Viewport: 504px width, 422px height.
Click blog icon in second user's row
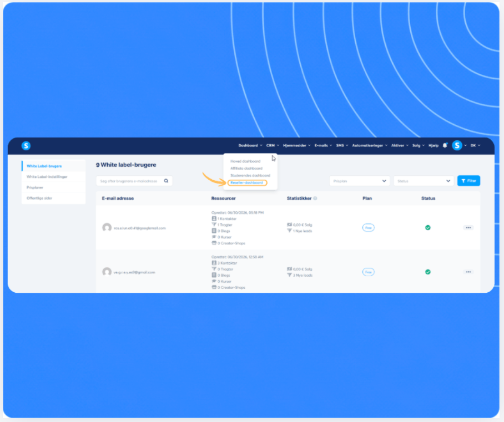[x=214, y=275]
